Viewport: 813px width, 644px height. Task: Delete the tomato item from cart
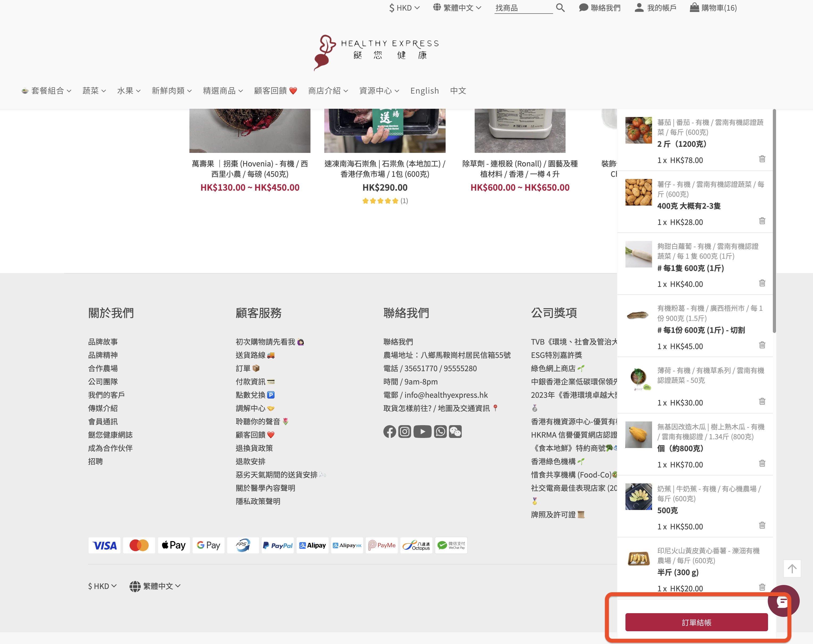click(762, 159)
